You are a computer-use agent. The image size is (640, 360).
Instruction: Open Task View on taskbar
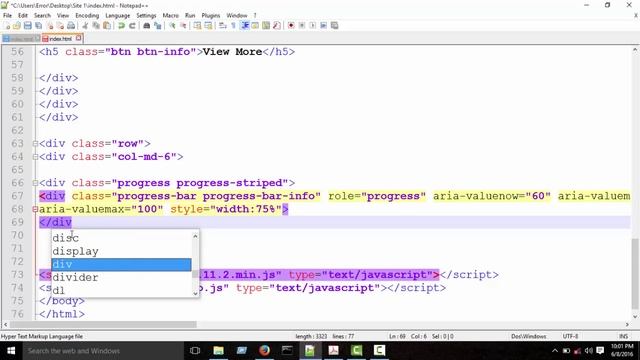pyautogui.click(x=195, y=351)
